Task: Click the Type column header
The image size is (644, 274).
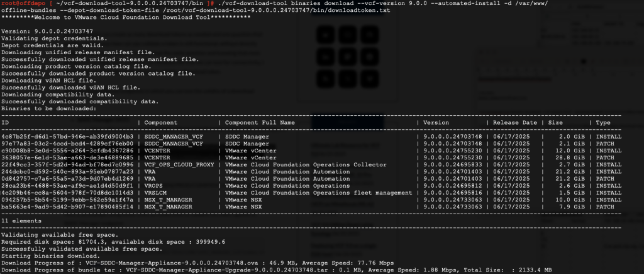Action: coord(603,123)
